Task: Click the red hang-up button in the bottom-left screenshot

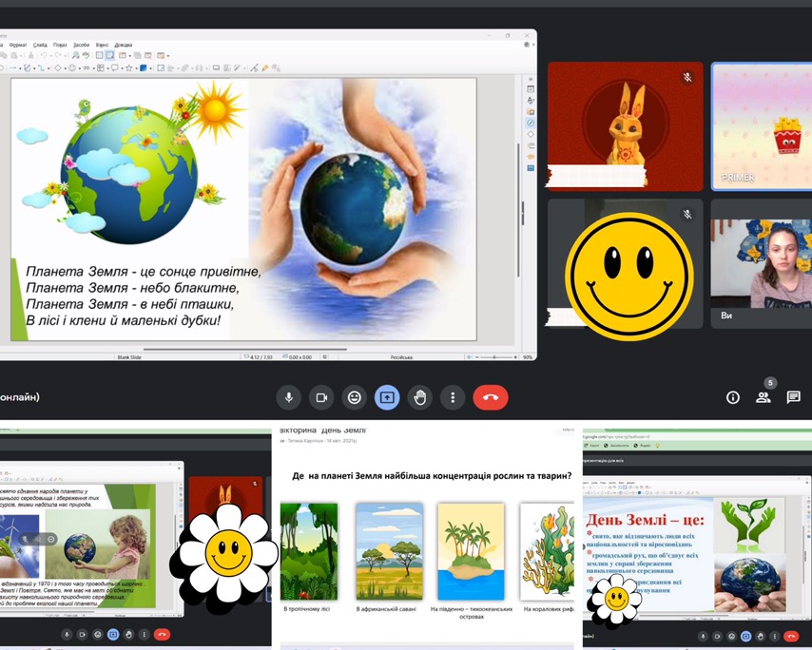Action: [x=162, y=635]
